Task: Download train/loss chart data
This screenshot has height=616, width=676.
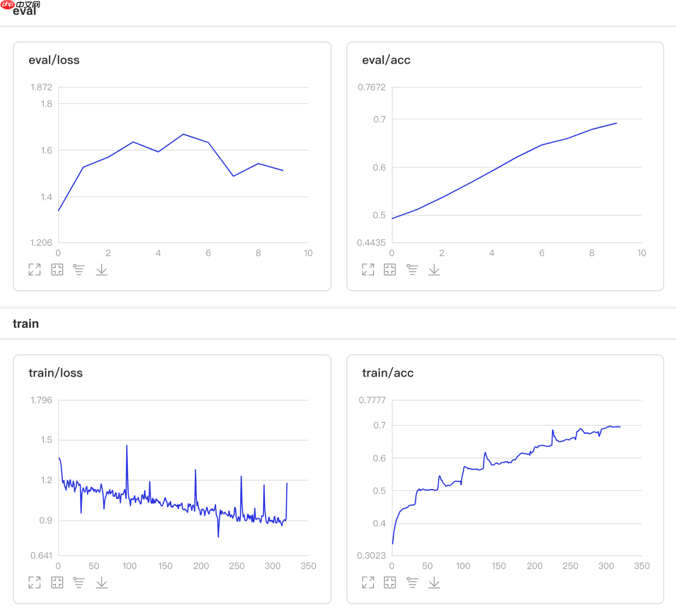Action: click(102, 582)
